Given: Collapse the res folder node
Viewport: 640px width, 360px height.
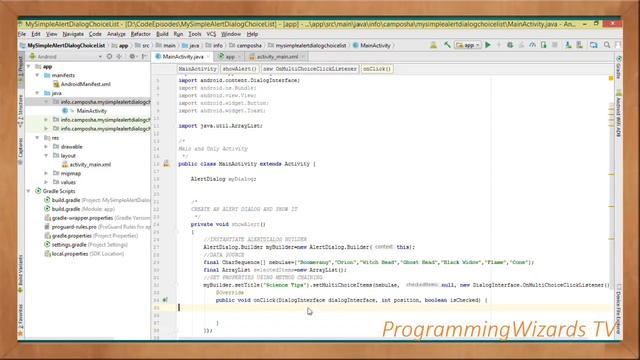Looking at the screenshot, I should (38, 138).
